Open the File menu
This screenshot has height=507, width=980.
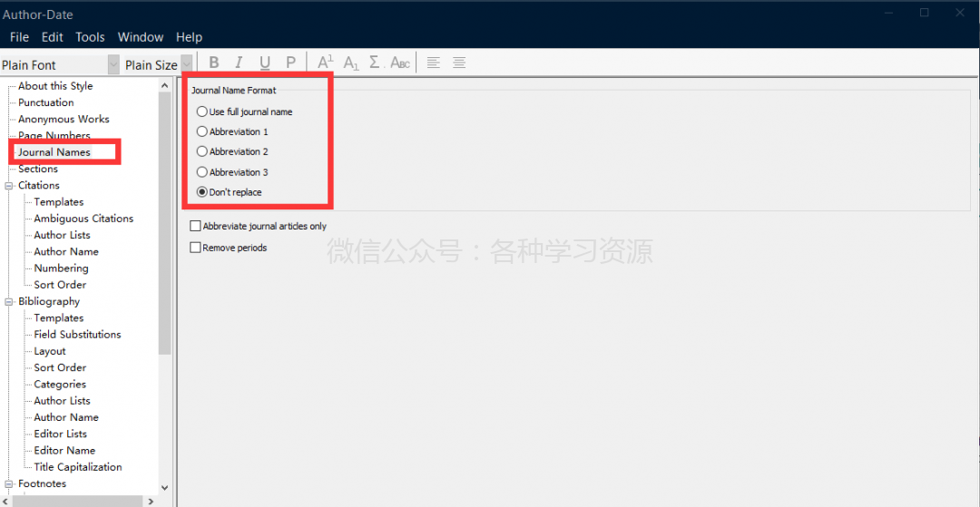click(19, 37)
